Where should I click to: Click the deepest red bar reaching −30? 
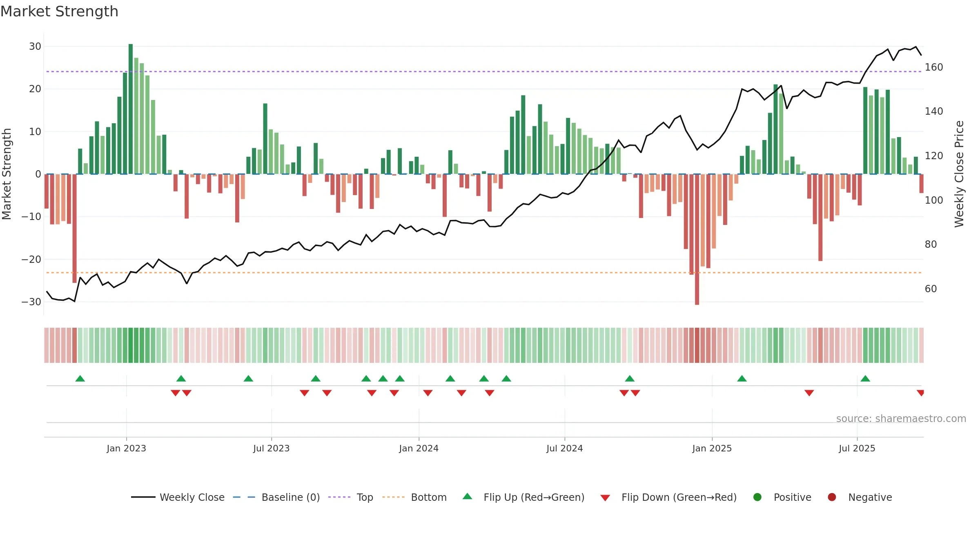(697, 240)
